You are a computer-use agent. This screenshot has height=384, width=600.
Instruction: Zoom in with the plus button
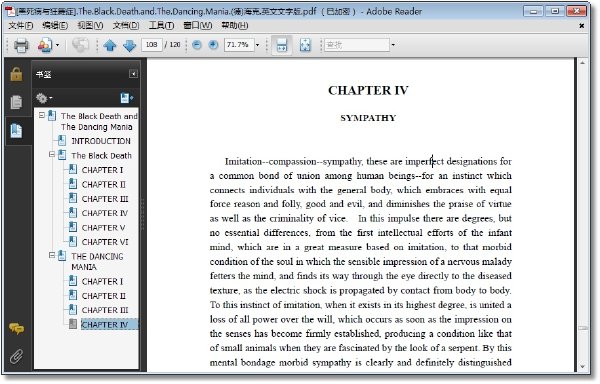click(x=213, y=45)
